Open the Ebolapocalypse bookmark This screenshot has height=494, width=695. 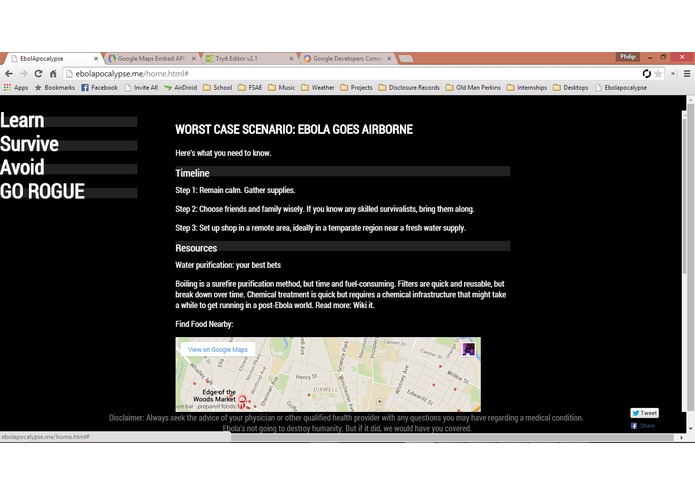(x=621, y=88)
